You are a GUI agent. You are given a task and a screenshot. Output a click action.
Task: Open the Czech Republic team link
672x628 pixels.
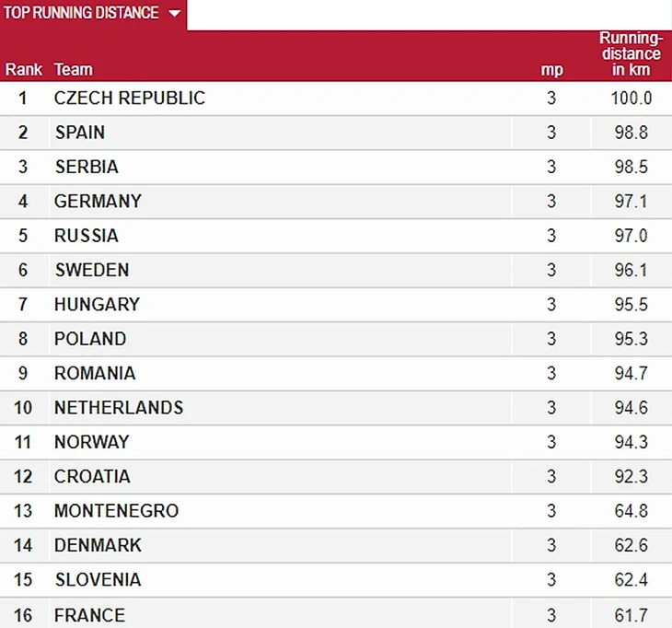(x=130, y=99)
